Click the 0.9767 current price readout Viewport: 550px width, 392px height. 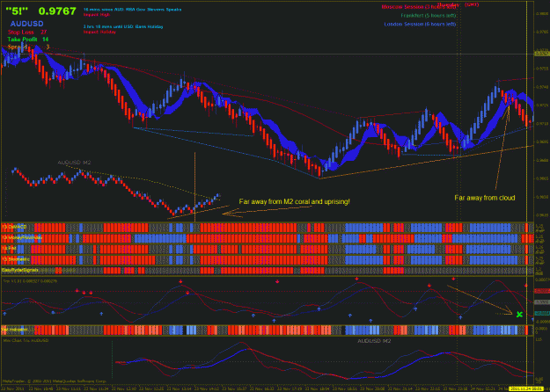(x=57, y=11)
